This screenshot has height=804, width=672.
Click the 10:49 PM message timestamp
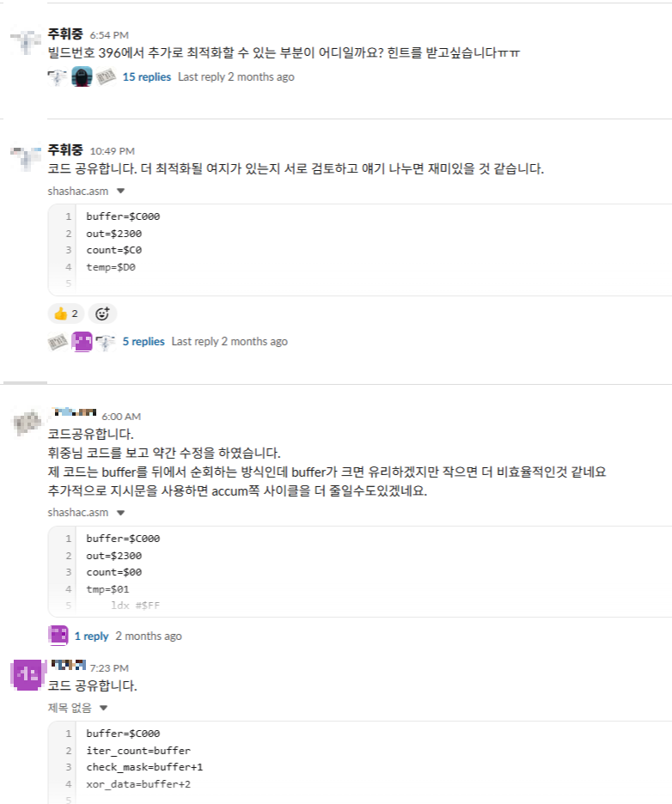click(x=112, y=151)
